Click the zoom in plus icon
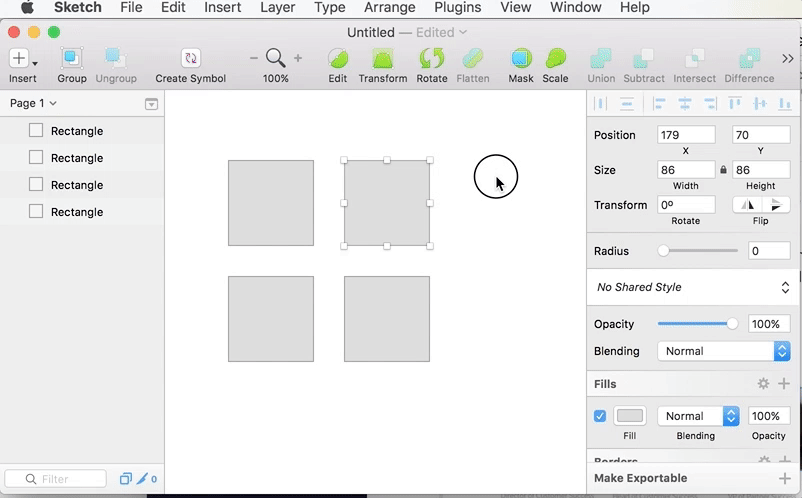 [x=298, y=58]
